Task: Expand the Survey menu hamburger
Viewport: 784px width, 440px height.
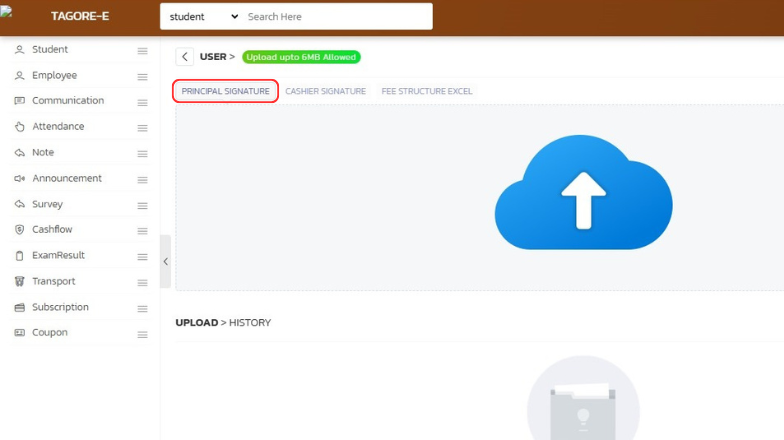Action: click(142, 205)
